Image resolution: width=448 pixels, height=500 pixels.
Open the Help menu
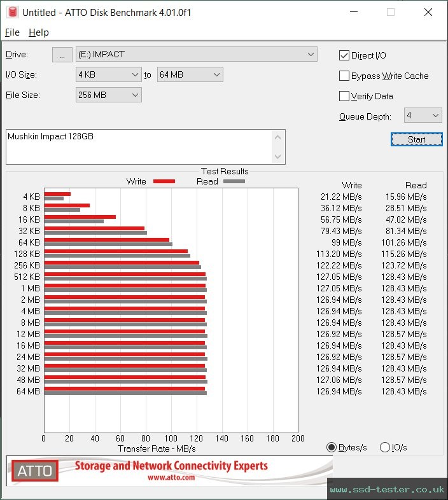coord(39,32)
